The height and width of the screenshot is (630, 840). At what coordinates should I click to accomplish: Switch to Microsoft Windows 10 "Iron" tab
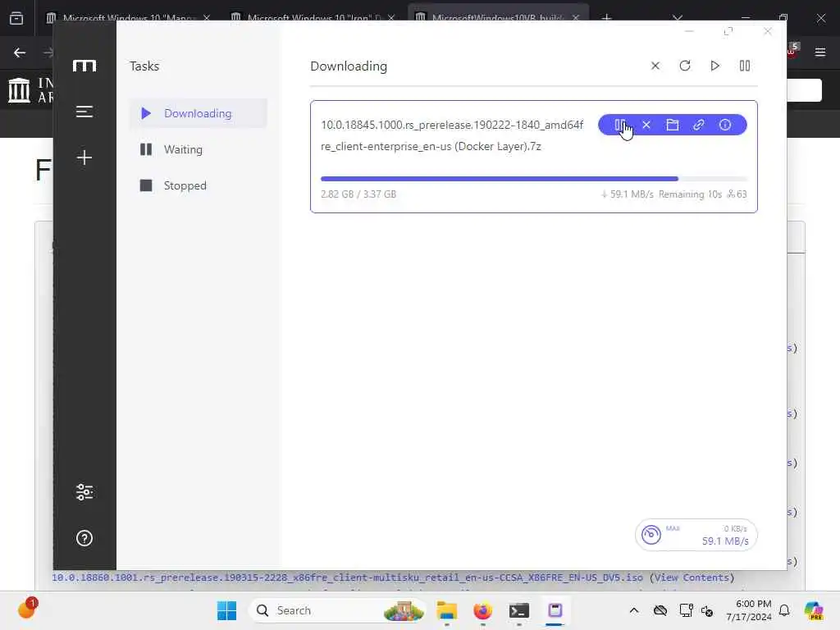coord(313,18)
